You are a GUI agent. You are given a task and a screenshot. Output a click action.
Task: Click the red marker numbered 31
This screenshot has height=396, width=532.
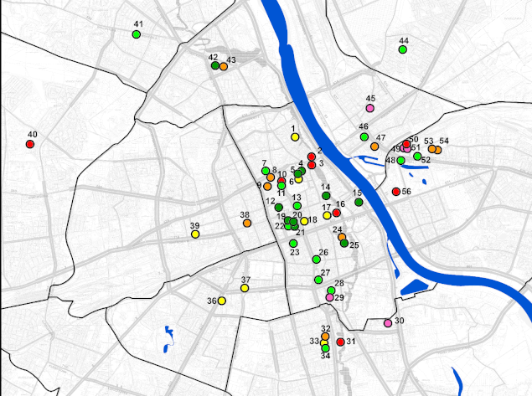pos(341,342)
